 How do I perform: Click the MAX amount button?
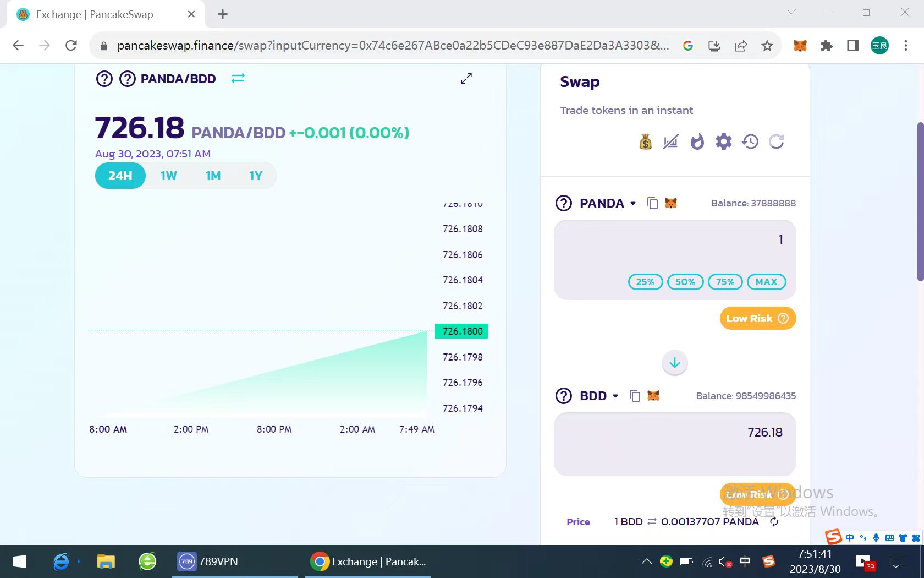766,282
